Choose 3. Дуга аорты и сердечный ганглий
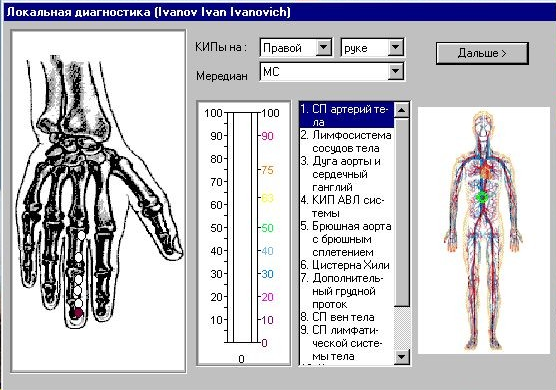This screenshot has width=556, height=390. pyautogui.click(x=347, y=174)
